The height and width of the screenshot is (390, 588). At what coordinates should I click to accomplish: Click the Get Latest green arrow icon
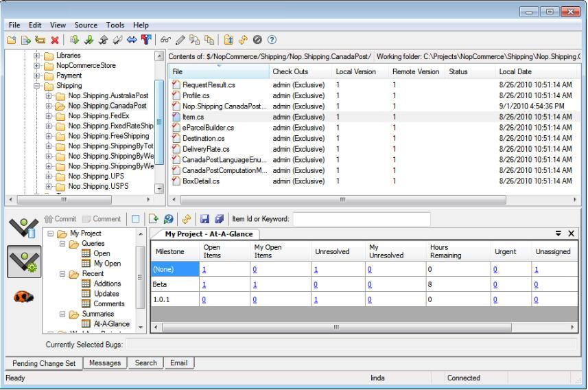(74, 39)
